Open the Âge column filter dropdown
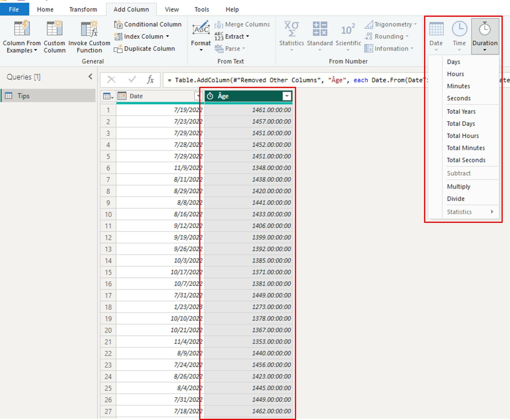 click(x=287, y=96)
